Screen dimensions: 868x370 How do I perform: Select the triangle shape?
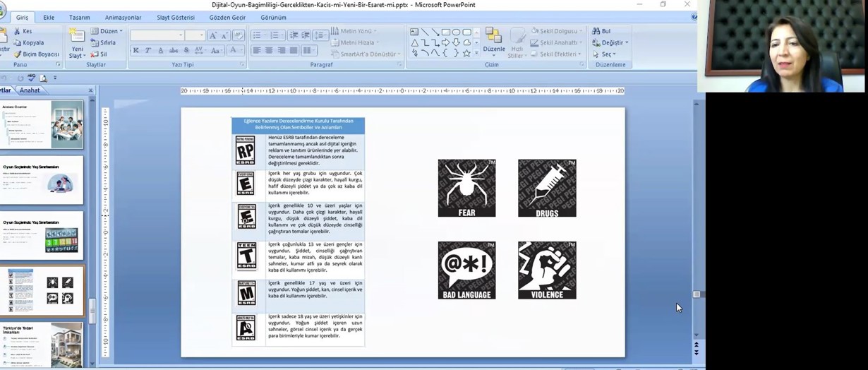pos(414,42)
